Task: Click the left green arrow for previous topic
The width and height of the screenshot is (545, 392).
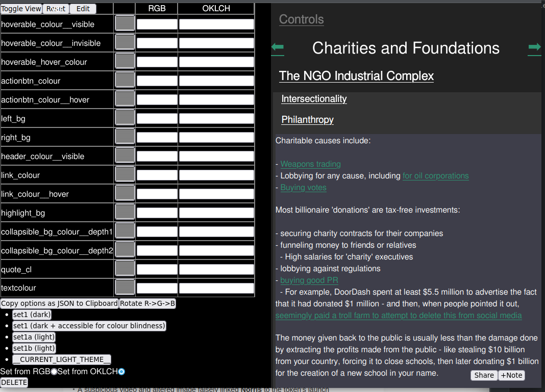Action: click(278, 48)
